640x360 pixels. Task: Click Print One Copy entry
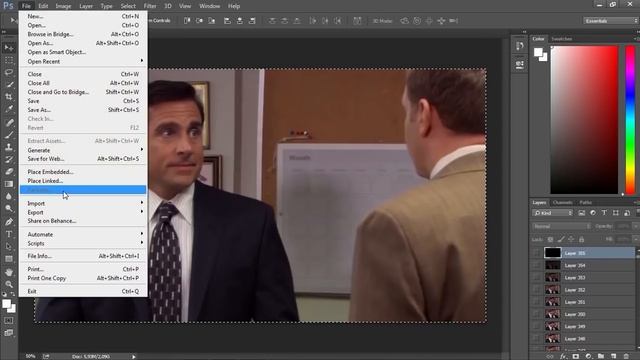(x=83, y=278)
